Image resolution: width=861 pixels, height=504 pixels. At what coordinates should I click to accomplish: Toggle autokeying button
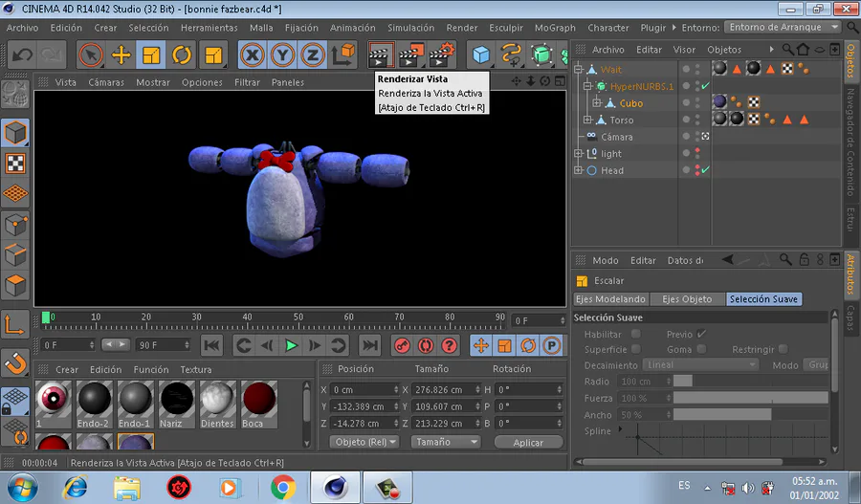click(426, 345)
